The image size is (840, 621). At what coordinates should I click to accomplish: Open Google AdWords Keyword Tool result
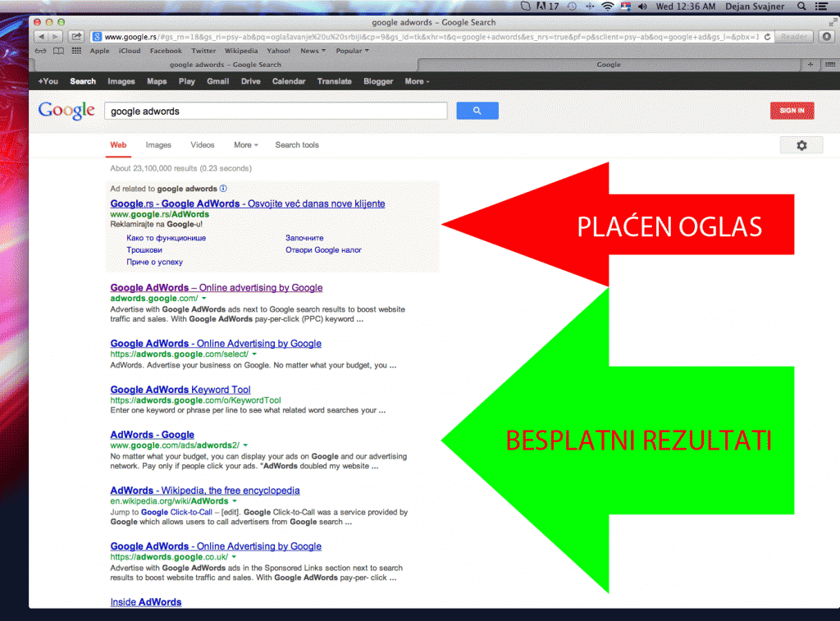click(x=180, y=390)
